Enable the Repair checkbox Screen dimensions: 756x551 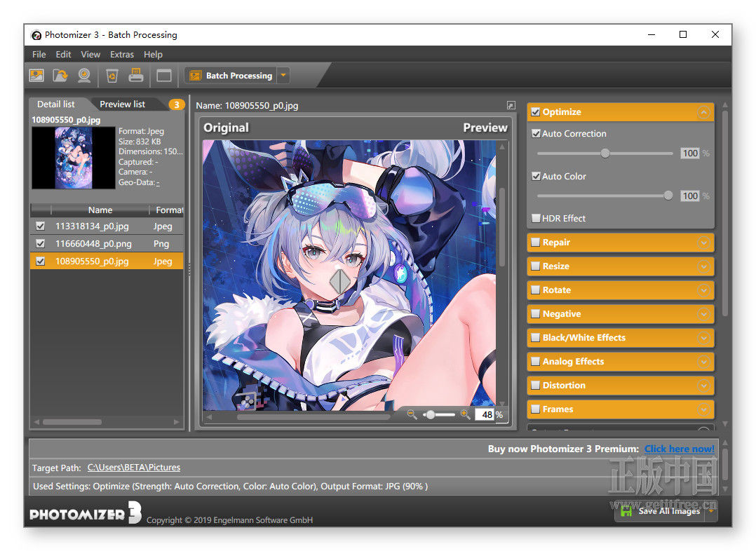coord(535,242)
